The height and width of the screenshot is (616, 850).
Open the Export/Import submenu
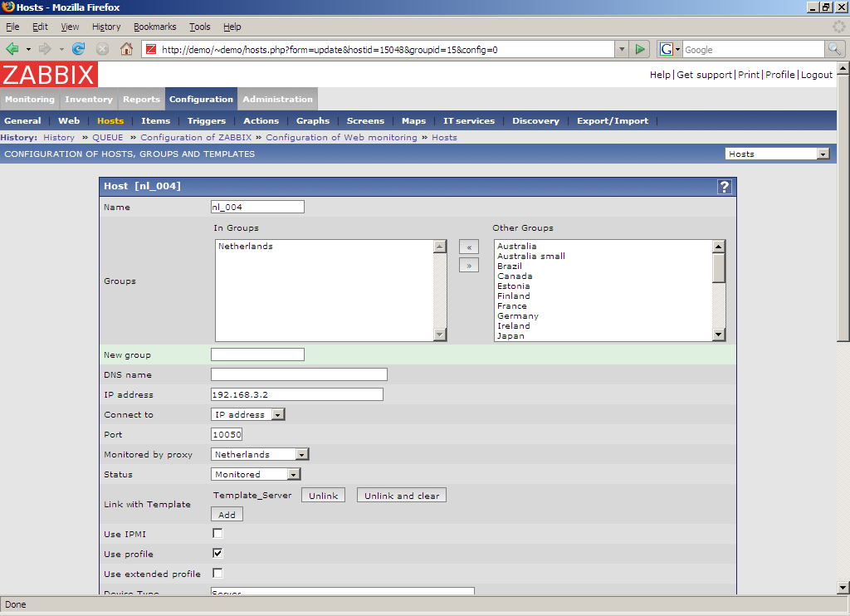(x=613, y=121)
